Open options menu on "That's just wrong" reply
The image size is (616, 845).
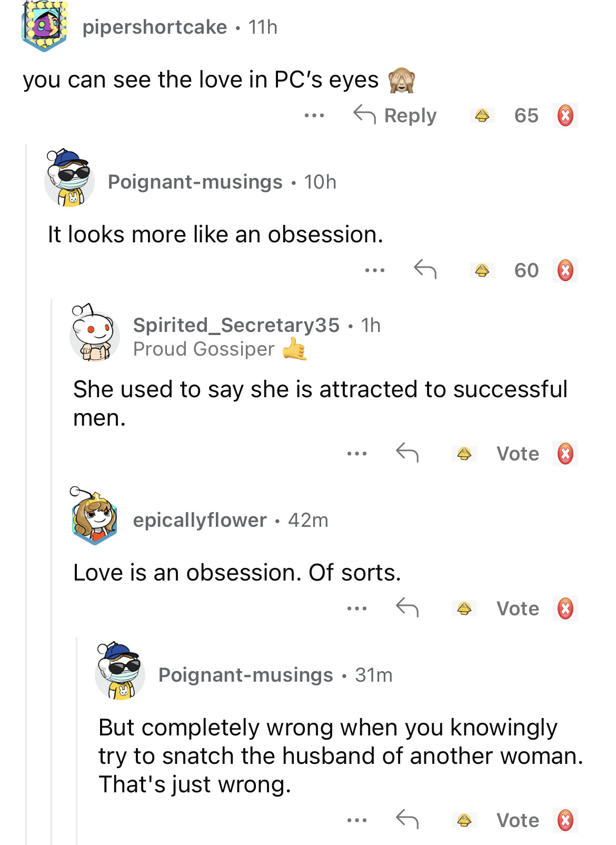(357, 820)
